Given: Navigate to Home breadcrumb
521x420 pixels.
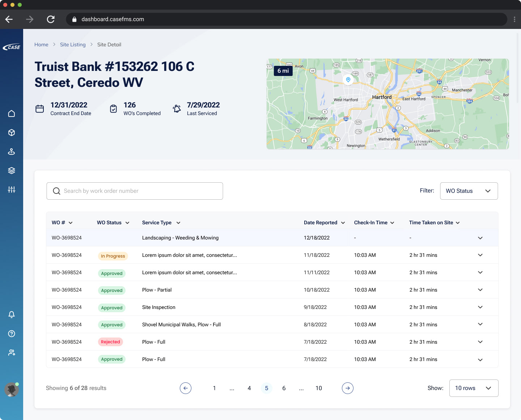Looking at the screenshot, I should pos(41,44).
